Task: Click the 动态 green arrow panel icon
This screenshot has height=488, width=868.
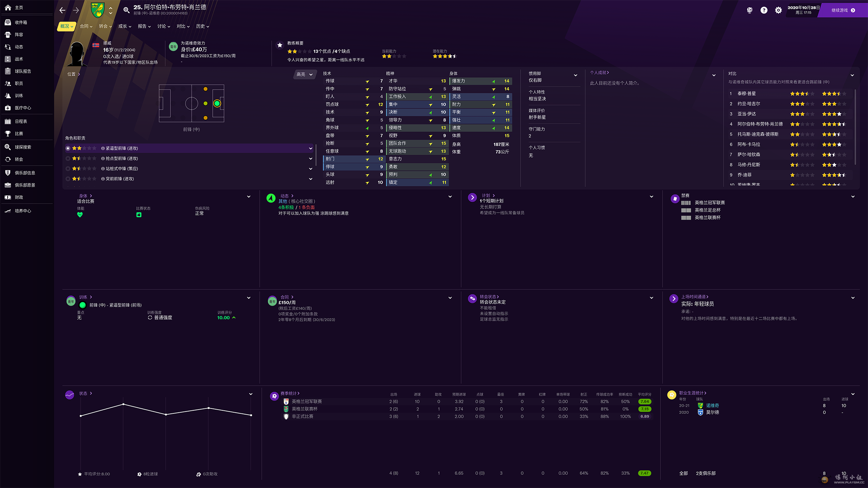Action: pyautogui.click(x=271, y=198)
